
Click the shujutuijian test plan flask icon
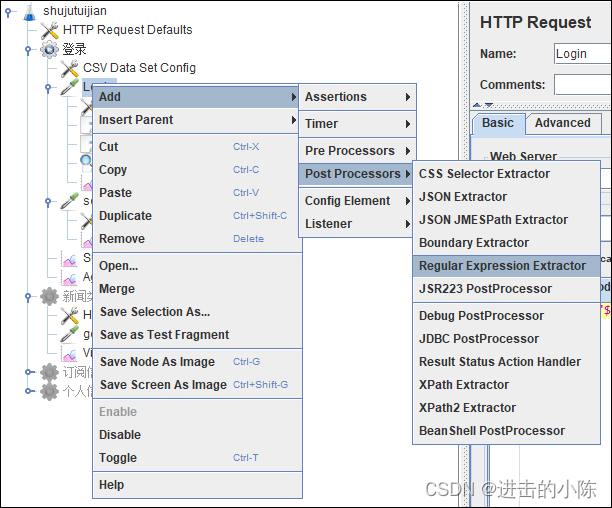click(x=30, y=11)
